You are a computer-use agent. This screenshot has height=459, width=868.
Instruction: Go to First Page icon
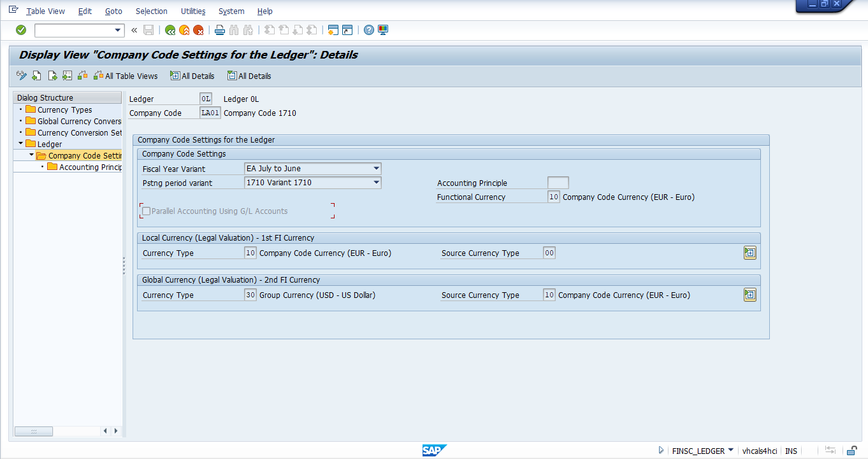click(270, 30)
